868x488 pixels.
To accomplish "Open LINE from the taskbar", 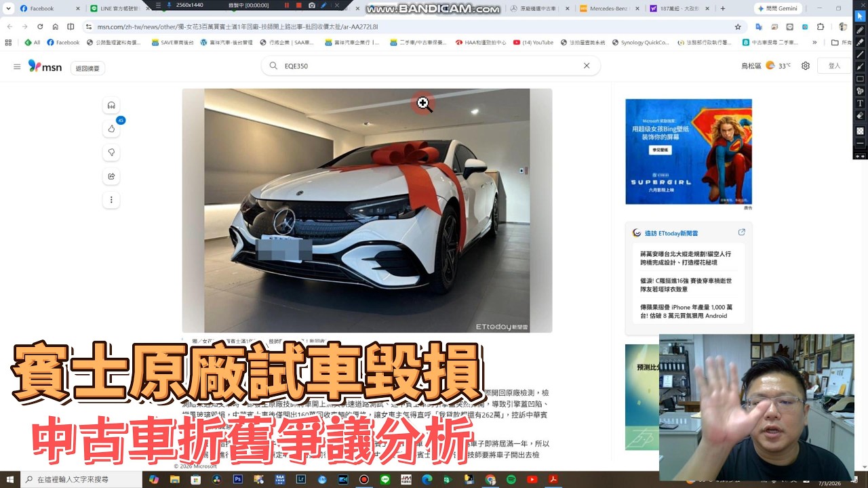I will (x=385, y=479).
